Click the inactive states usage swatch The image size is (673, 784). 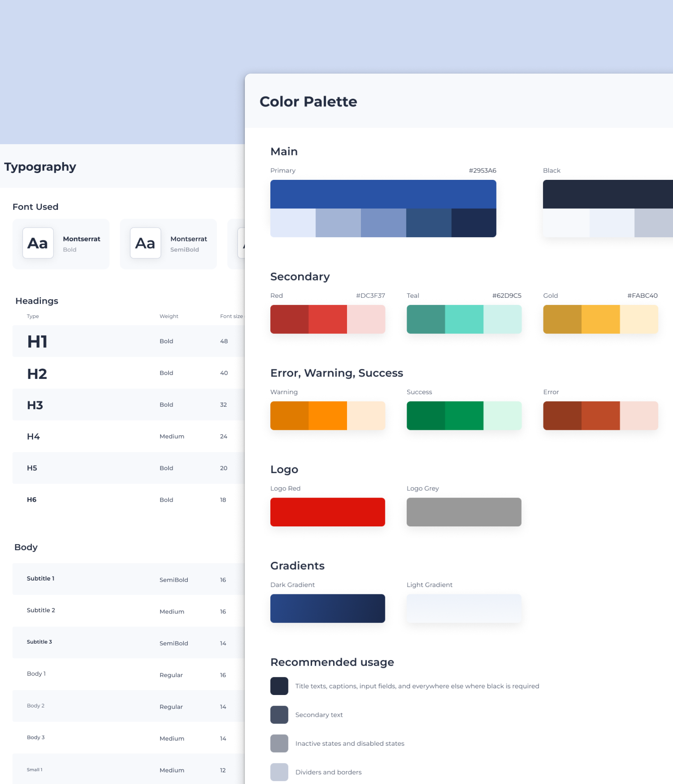click(279, 743)
